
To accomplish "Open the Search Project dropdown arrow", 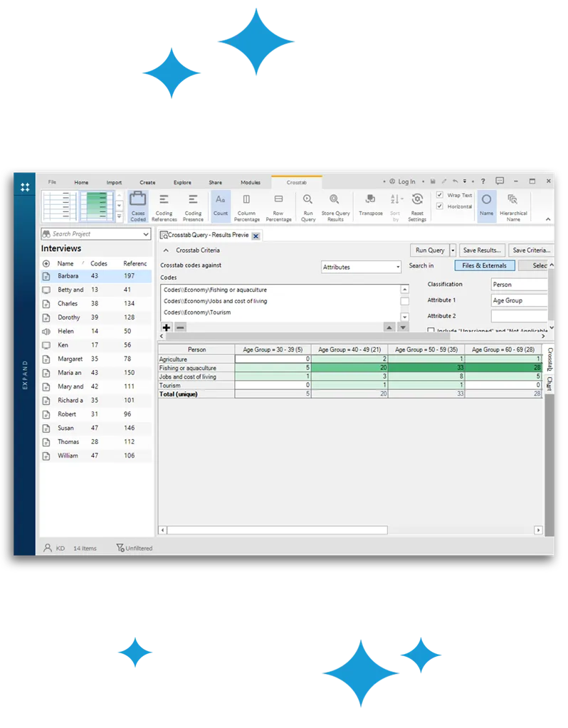I will 147,233.
